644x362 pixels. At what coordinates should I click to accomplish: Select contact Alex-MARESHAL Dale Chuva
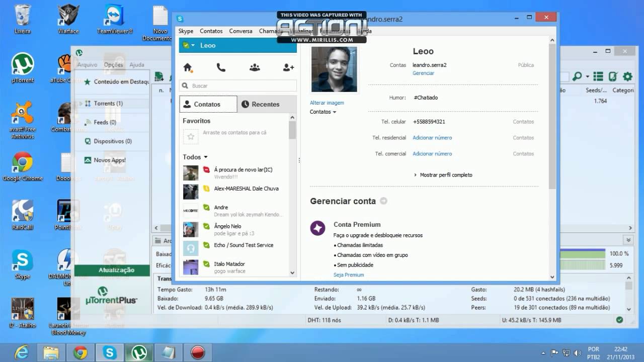235,192
